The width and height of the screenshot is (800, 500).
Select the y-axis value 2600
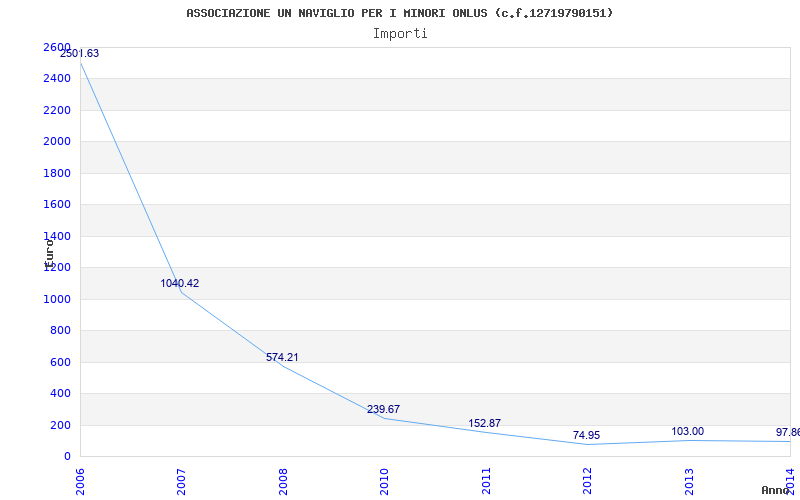pyautogui.click(x=57, y=47)
